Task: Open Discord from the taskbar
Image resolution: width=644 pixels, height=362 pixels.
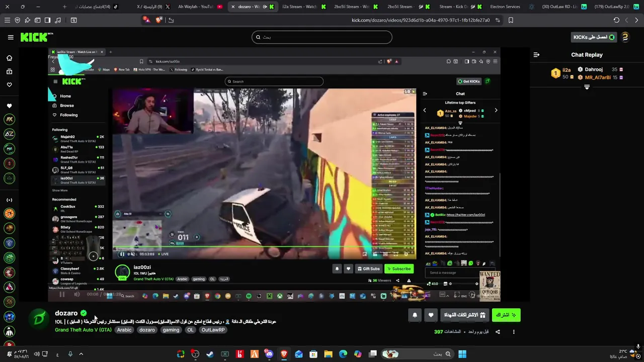Action: click(x=269, y=354)
